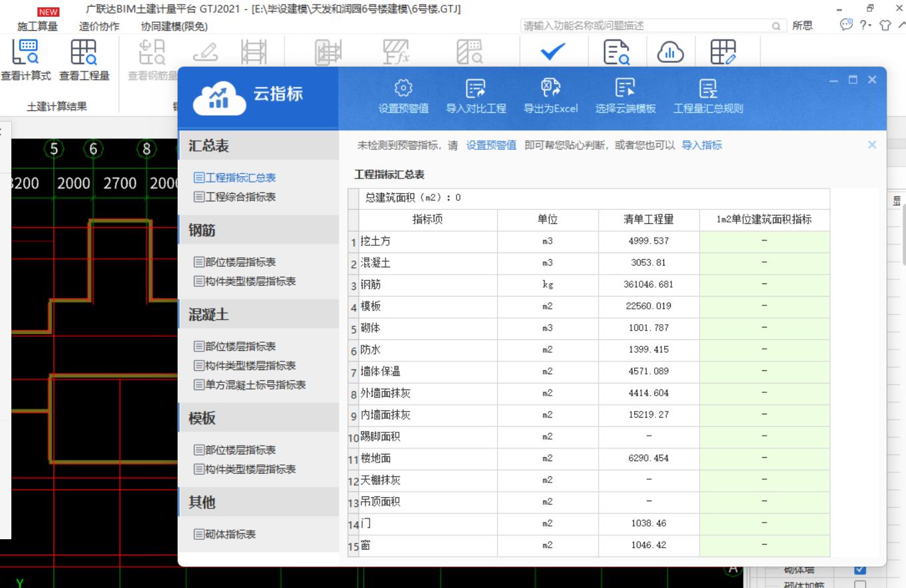Open the 造价协作 menu tab
The width and height of the screenshot is (906, 588).
[99, 26]
